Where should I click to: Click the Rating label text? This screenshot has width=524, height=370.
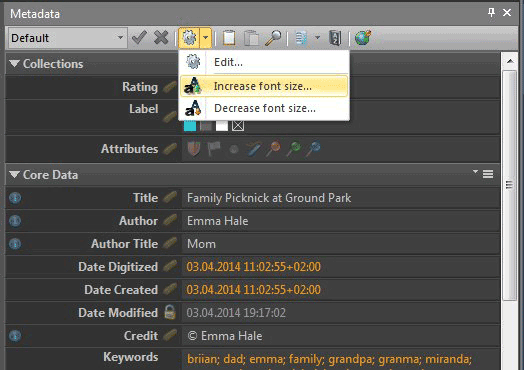(140, 87)
